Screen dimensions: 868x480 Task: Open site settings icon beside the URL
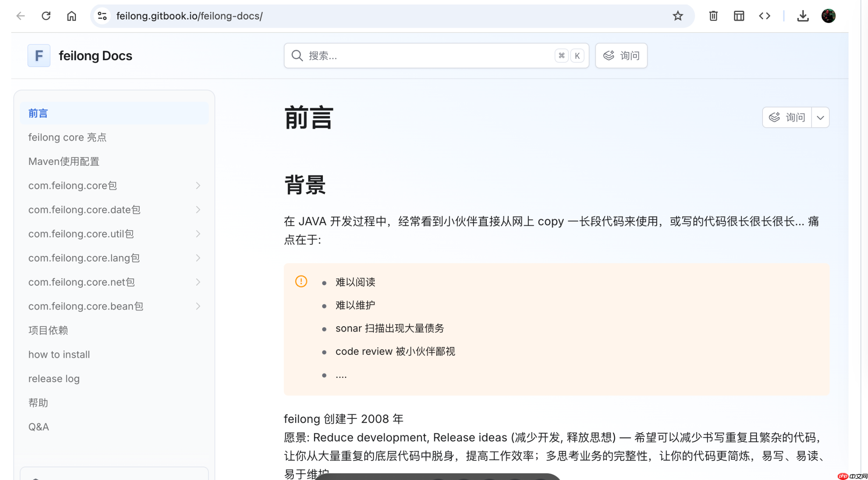[102, 16]
